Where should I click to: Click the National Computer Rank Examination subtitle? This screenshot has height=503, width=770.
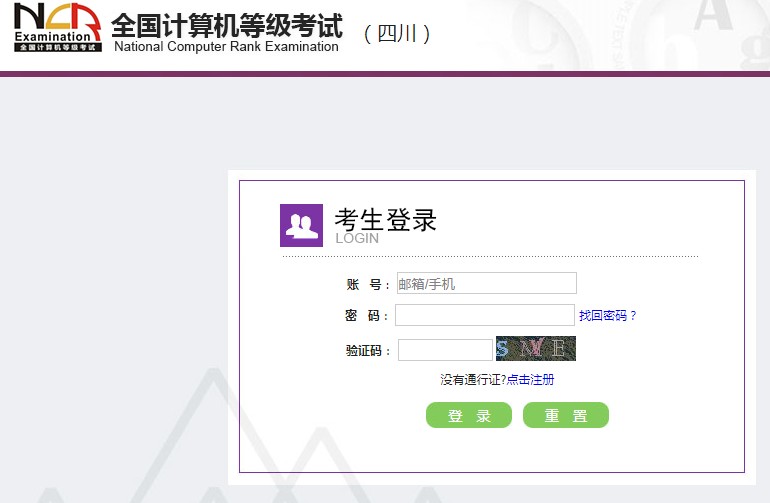226,47
